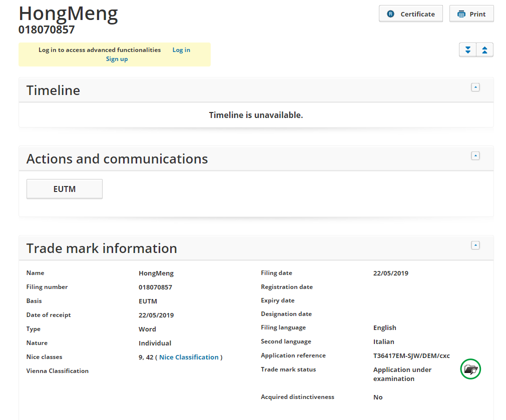Select application reference T36417EM-SJW/DEM/cxc
The height and width of the screenshot is (420, 506).
(x=411, y=356)
